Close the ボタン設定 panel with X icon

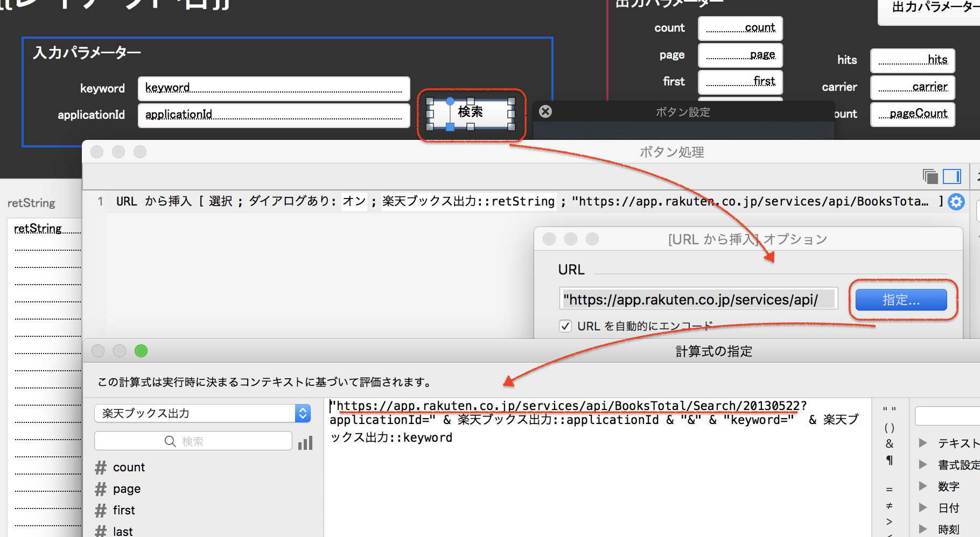[545, 111]
